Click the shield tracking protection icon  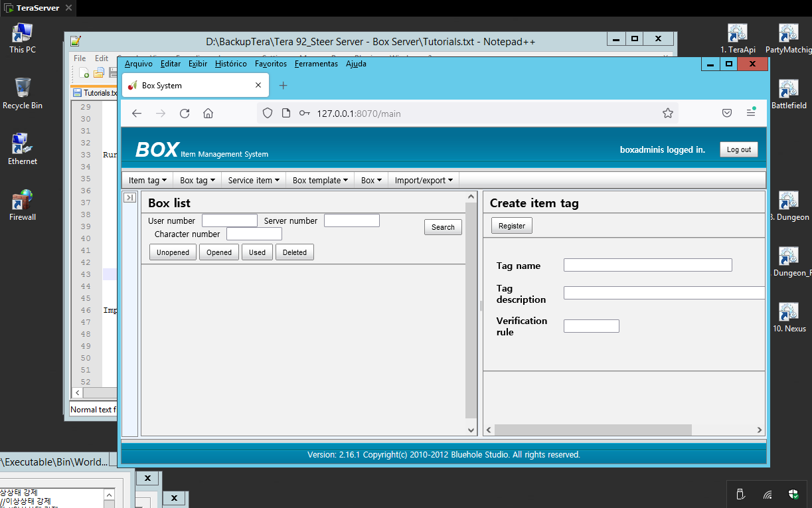tap(268, 114)
